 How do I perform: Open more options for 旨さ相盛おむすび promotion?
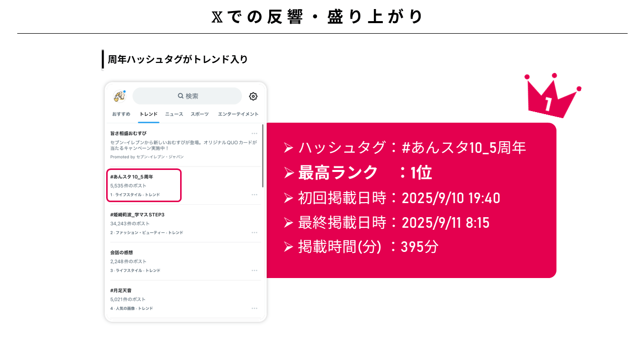(x=255, y=133)
